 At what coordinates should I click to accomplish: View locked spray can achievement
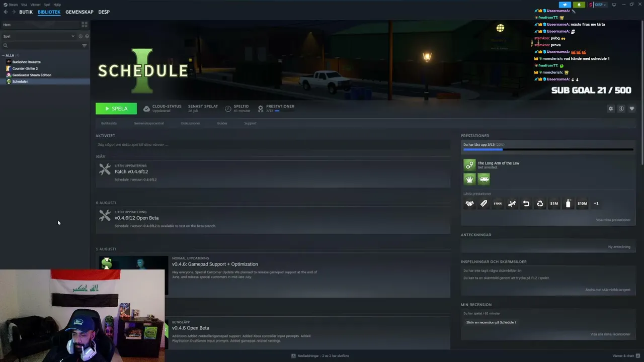point(568,204)
